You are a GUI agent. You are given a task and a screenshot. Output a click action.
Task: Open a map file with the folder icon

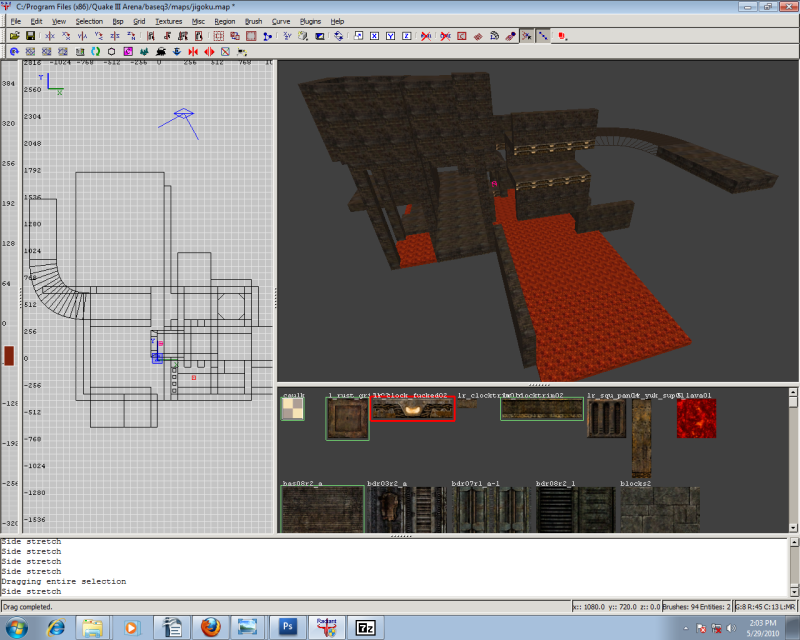pos(14,36)
